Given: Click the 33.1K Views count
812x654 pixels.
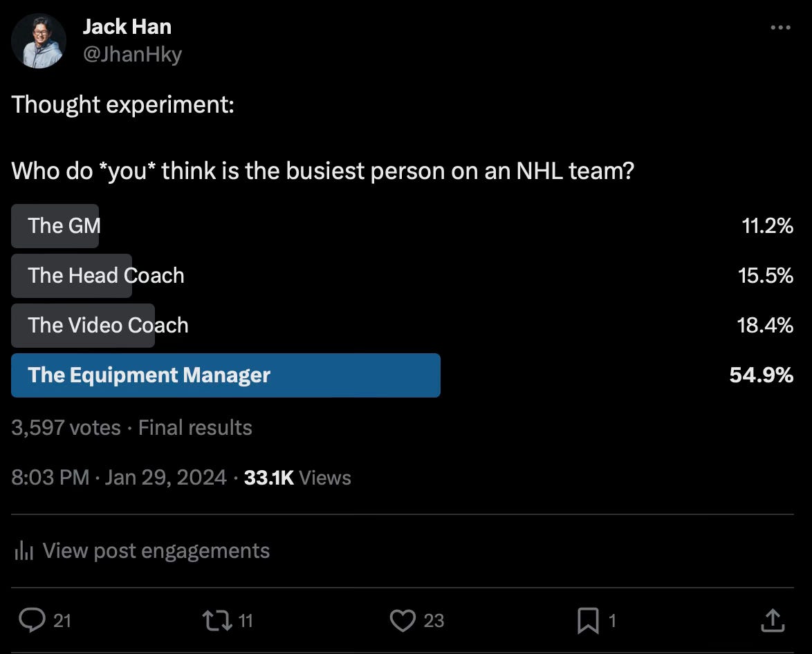Looking at the screenshot, I should (297, 478).
